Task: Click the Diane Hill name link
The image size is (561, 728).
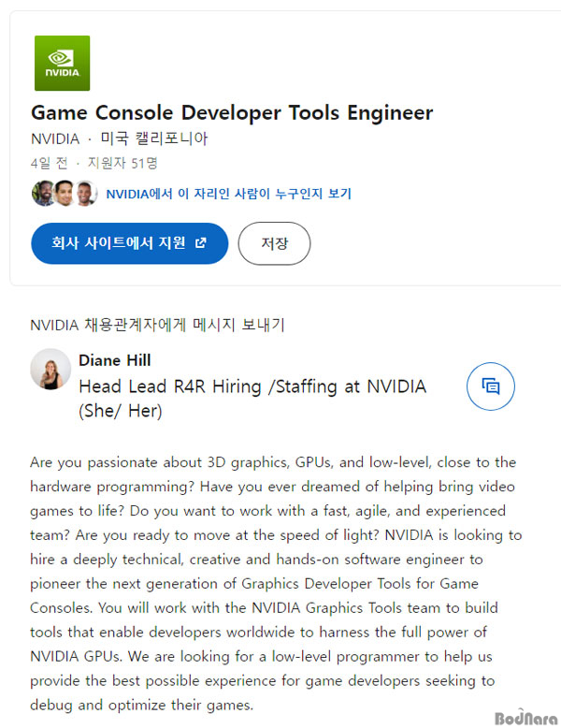Action: click(x=114, y=360)
